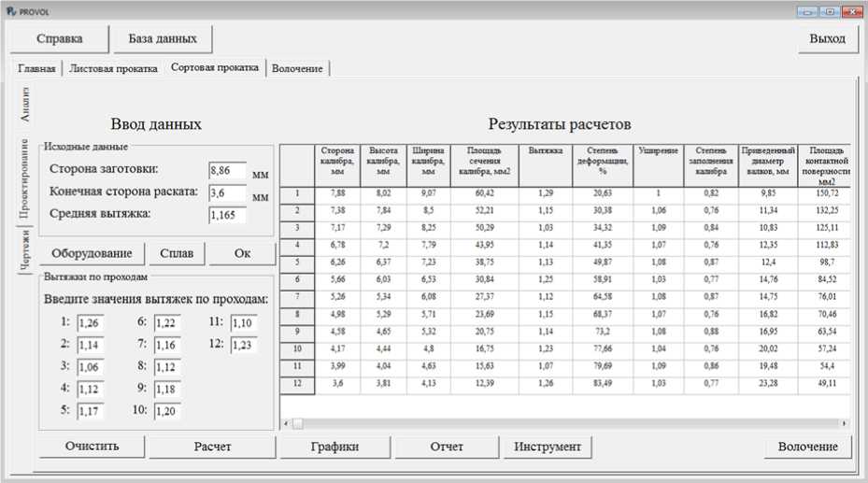Click the table's horizontal scrollbar thumb
868x483 pixels.
click(x=298, y=424)
